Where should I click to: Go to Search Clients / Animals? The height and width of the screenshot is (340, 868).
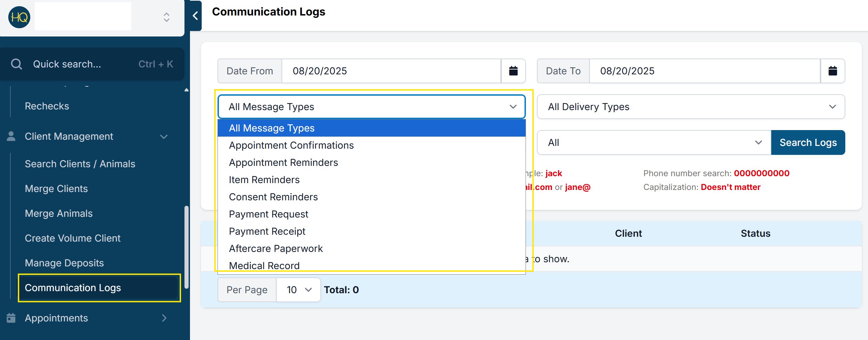click(x=80, y=164)
